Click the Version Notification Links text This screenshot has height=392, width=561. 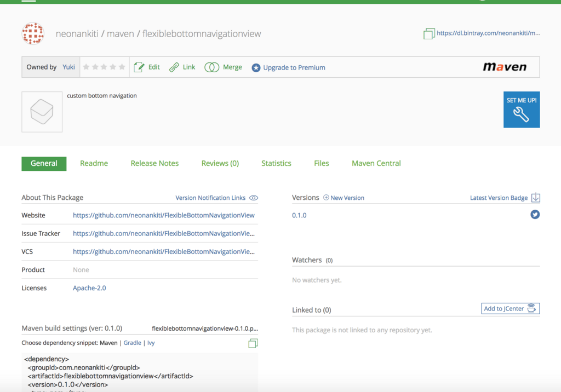pos(210,198)
